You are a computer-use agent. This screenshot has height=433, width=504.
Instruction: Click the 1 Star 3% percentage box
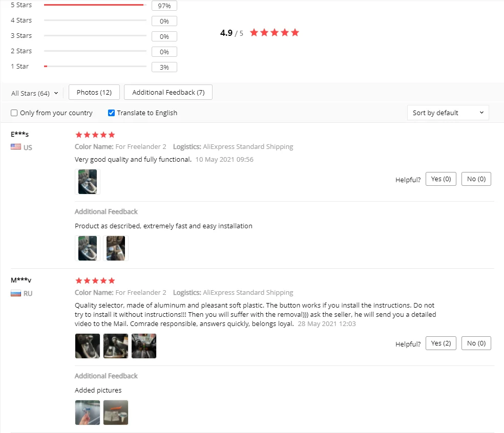pos(164,67)
